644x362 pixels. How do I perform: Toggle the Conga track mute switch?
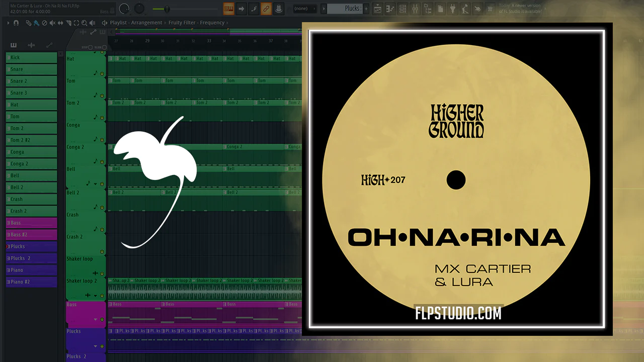point(102,140)
